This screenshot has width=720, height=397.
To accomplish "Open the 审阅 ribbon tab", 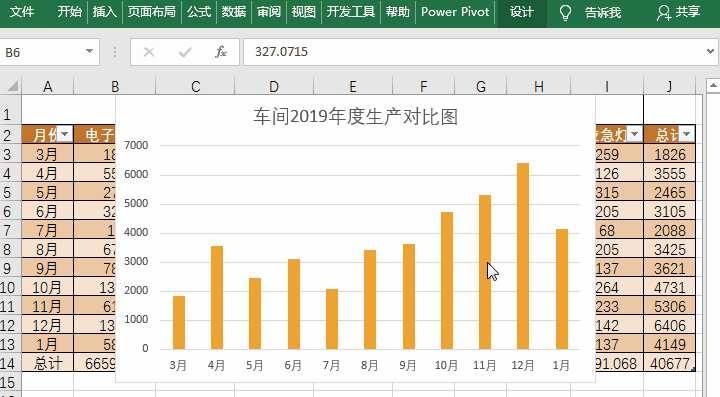I will [x=269, y=11].
